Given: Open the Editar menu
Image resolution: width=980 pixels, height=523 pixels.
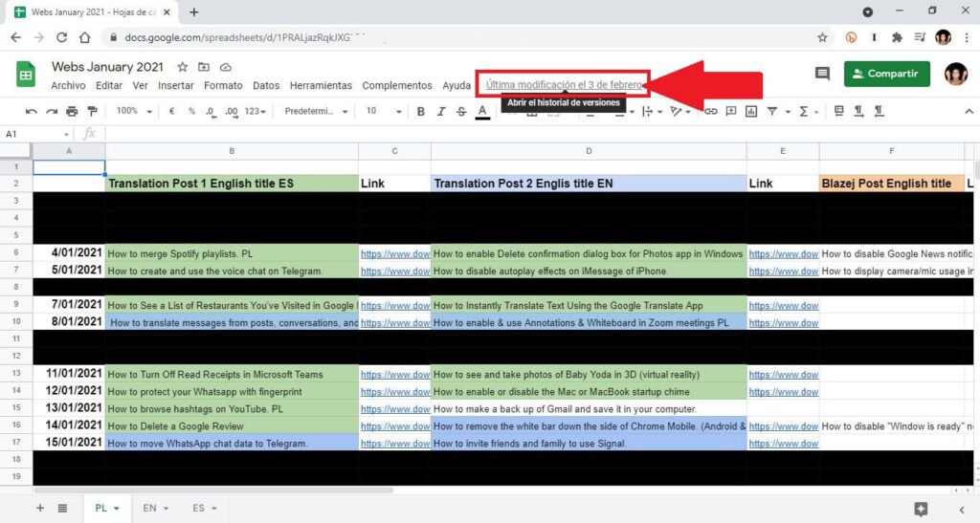Looking at the screenshot, I should (x=109, y=85).
